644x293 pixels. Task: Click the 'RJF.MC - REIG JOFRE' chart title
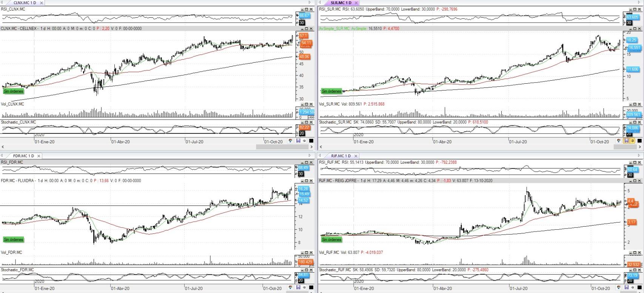click(338, 181)
